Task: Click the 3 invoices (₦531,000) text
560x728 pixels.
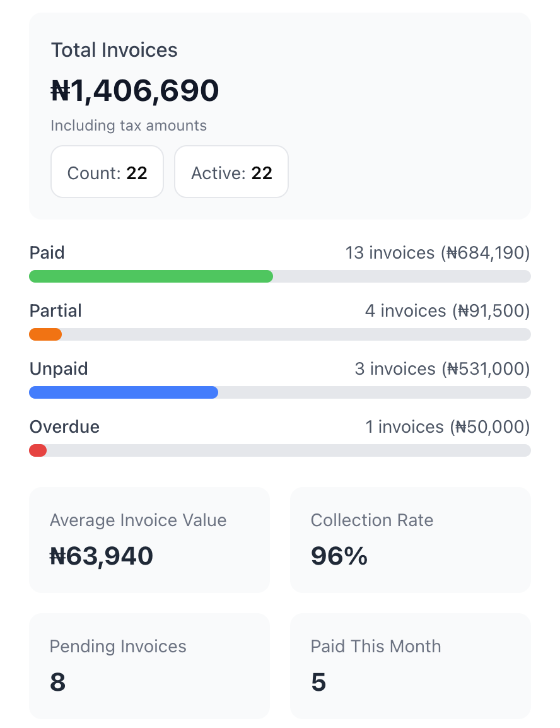Action: pyautogui.click(x=443, y=368)
